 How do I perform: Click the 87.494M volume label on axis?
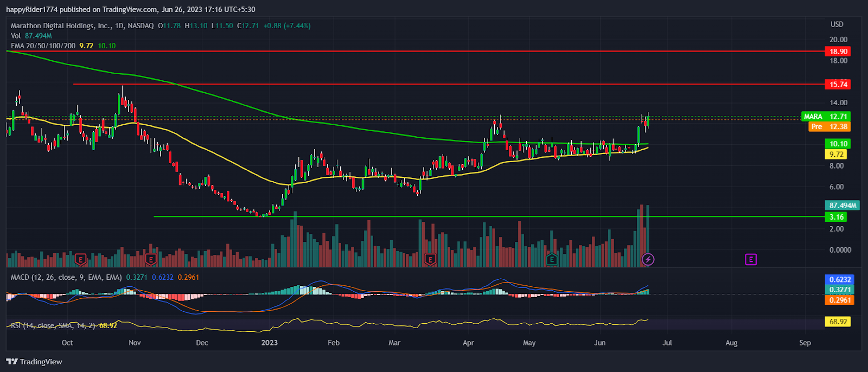pos(842,206)
